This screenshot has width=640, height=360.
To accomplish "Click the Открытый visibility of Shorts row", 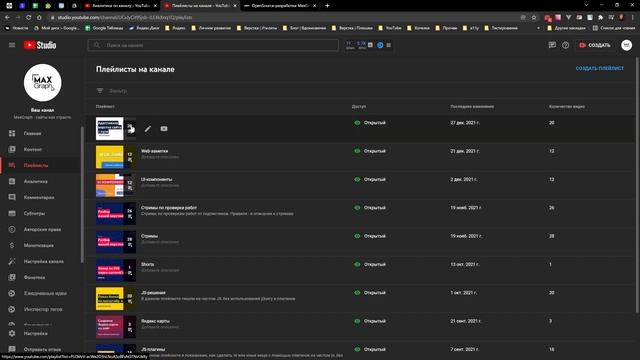I will (x=371, y=264).
